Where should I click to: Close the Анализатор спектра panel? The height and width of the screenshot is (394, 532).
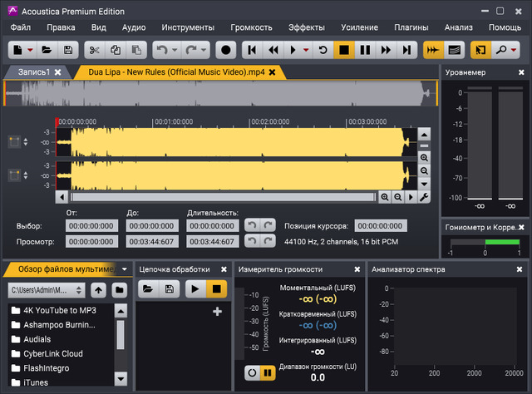[x=520, y=269]
